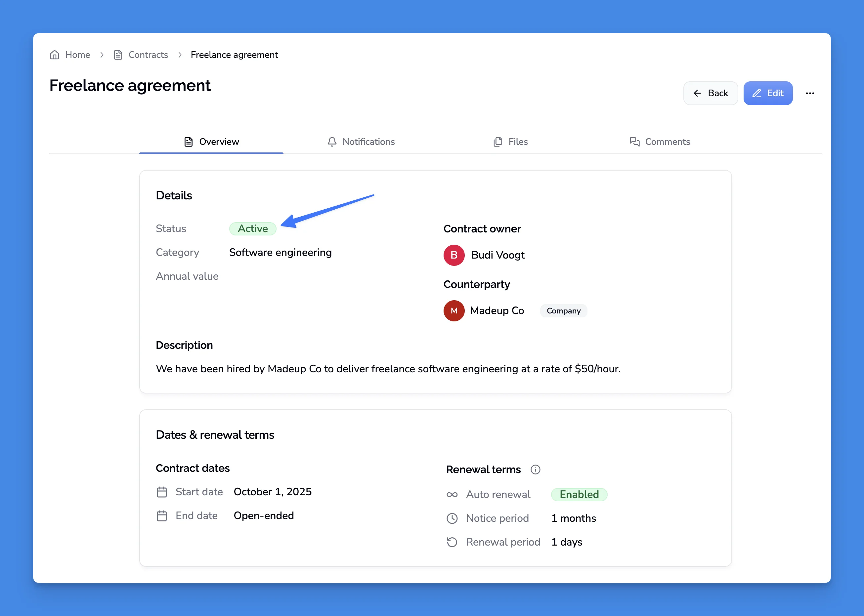
Task: Click the Enabled auto renewal badge
Action: [579, 495]
